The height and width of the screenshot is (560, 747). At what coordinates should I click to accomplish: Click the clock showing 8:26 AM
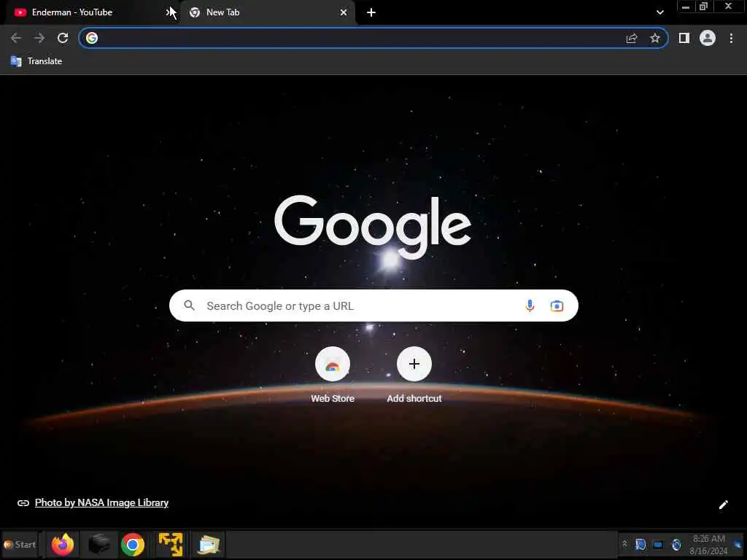[x=709, y=544]
